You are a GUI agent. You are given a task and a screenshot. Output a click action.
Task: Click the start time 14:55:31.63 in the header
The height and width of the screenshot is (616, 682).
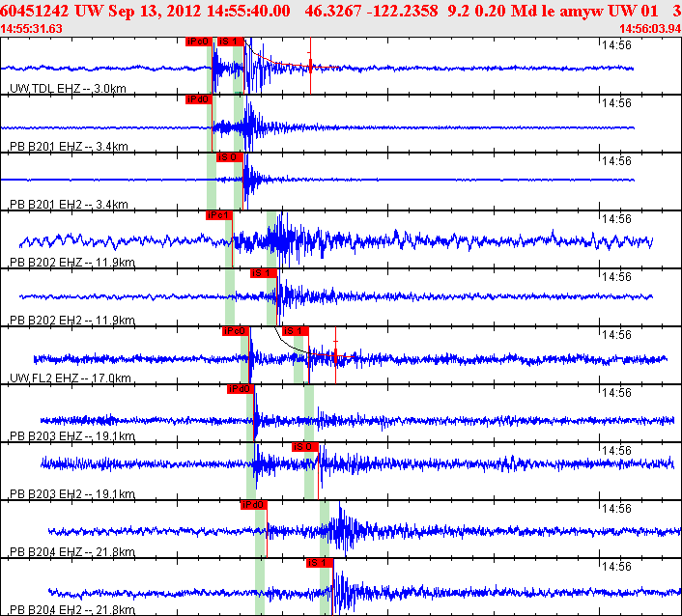pyautogui.click(x=31, y=29)
